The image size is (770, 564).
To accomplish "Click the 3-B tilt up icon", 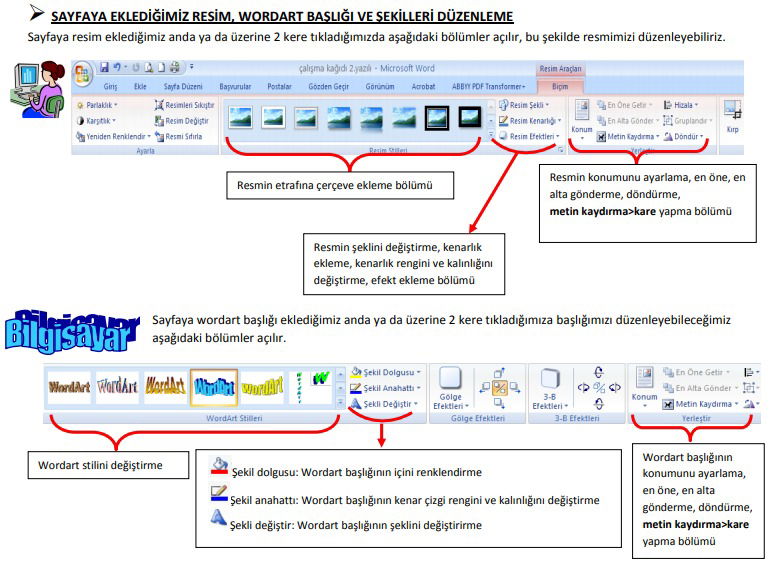I will coord(599,372).
